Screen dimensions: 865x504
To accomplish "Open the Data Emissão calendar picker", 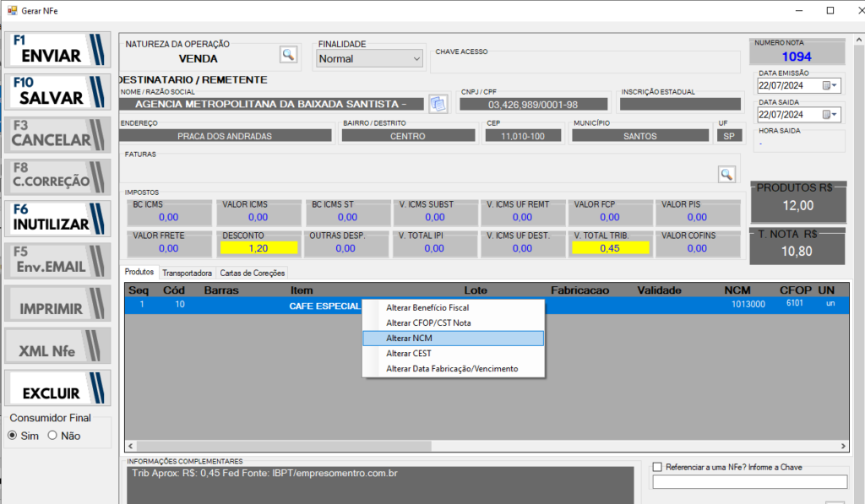I will pyautogui.click(x=830, y=85).
